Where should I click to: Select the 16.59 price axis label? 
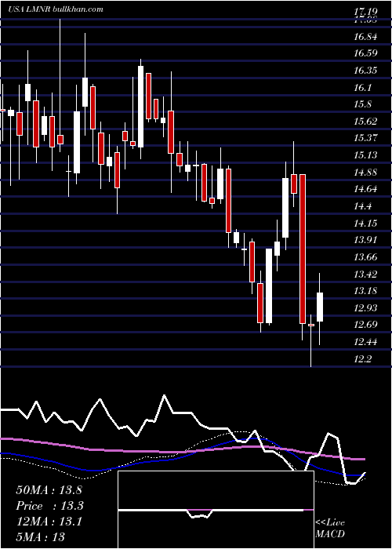coord(365,53)
